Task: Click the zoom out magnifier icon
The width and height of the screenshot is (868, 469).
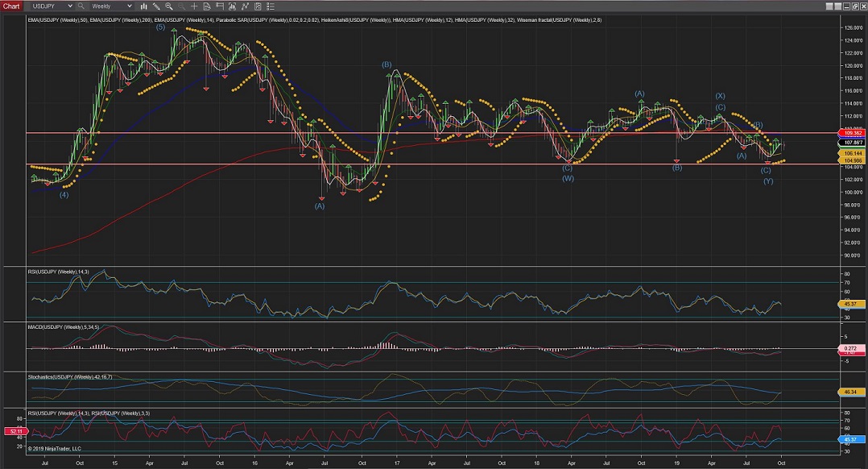Action: coord(181,6)
